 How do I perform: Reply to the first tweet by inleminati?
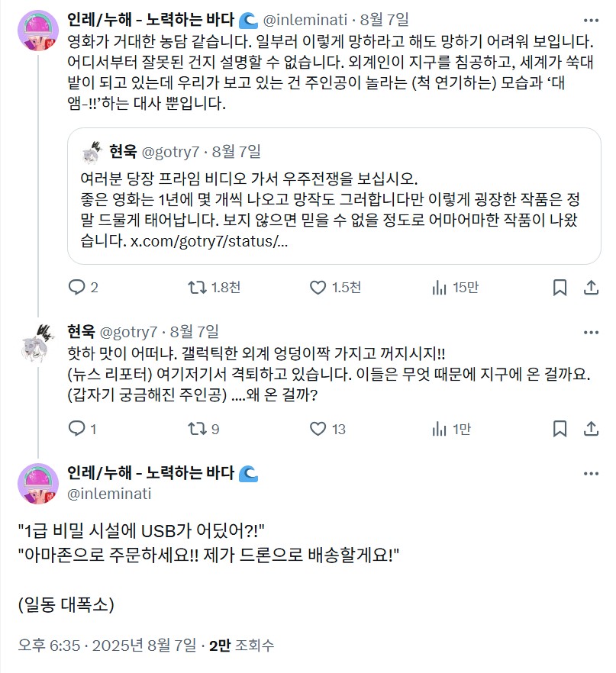(x=77, y=288)
